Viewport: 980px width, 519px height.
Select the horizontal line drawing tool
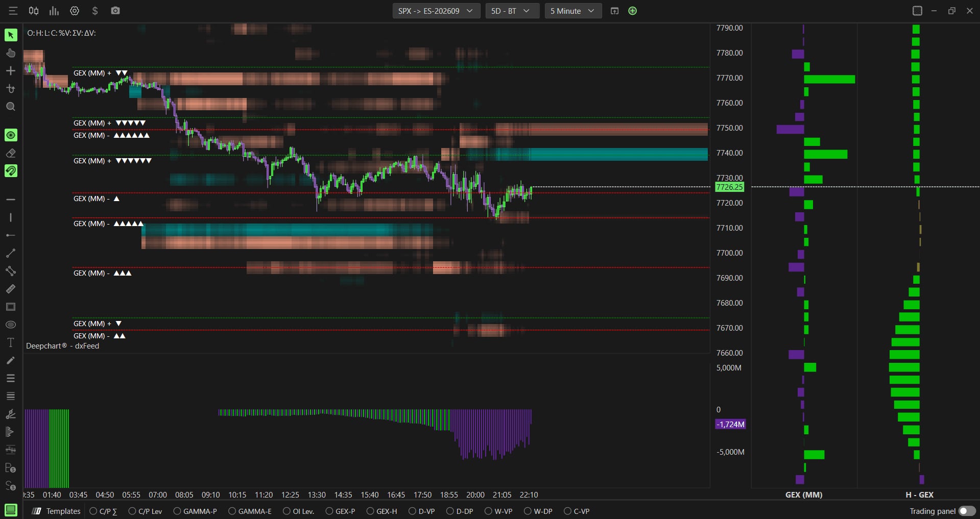tap(11, 200)
